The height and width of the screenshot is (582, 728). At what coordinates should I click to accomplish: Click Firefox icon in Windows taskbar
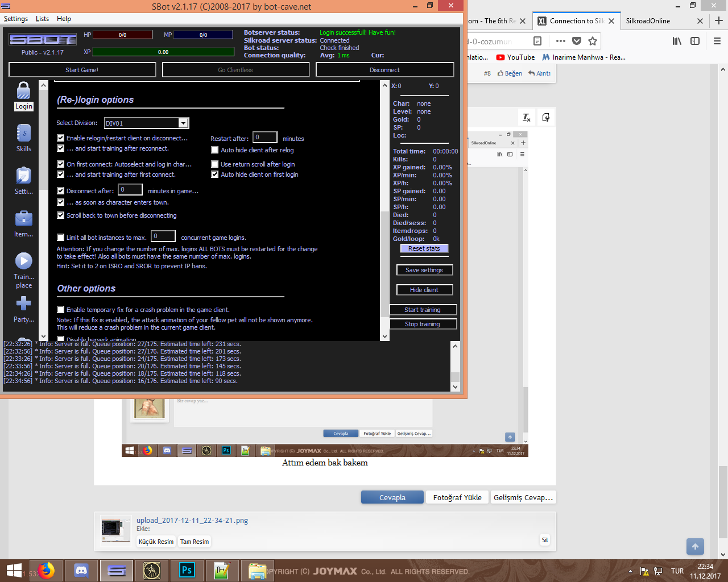[x=46, y=571]
